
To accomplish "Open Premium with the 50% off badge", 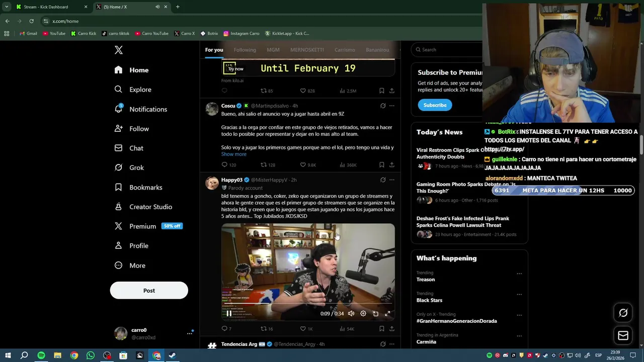I will point(148,226).
